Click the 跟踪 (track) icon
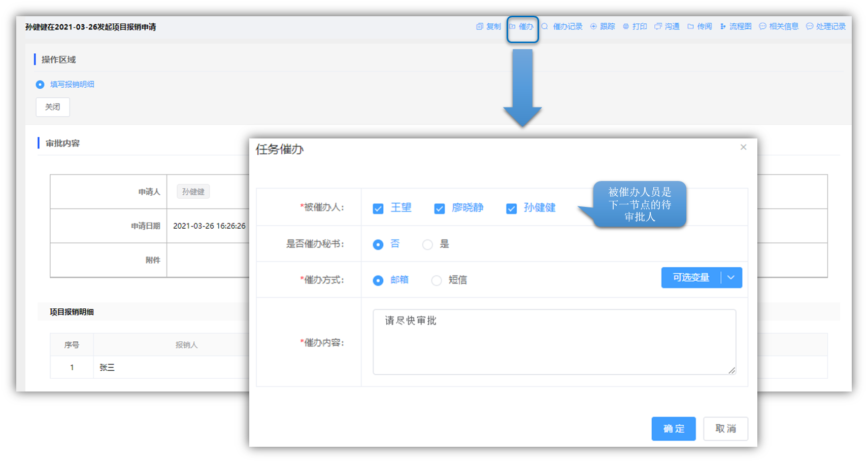This screenshot has width=868, height=463. coord(593,26)
